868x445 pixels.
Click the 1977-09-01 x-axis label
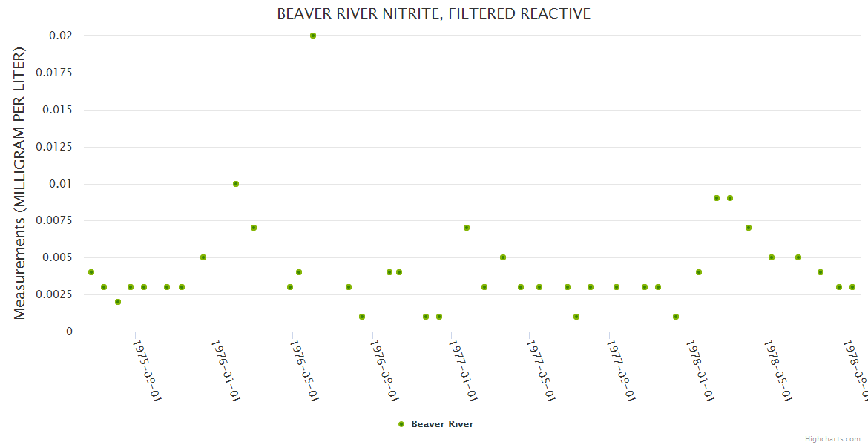tap(622, 369)
